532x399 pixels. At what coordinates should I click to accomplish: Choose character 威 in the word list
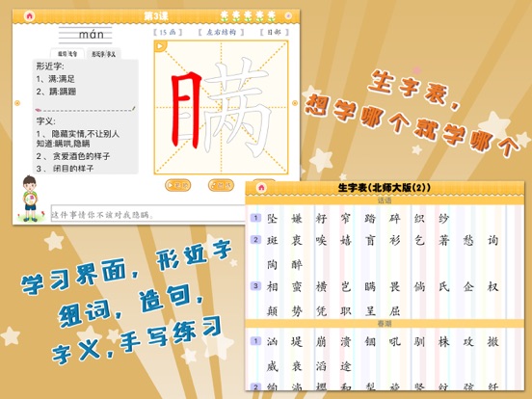272,366
